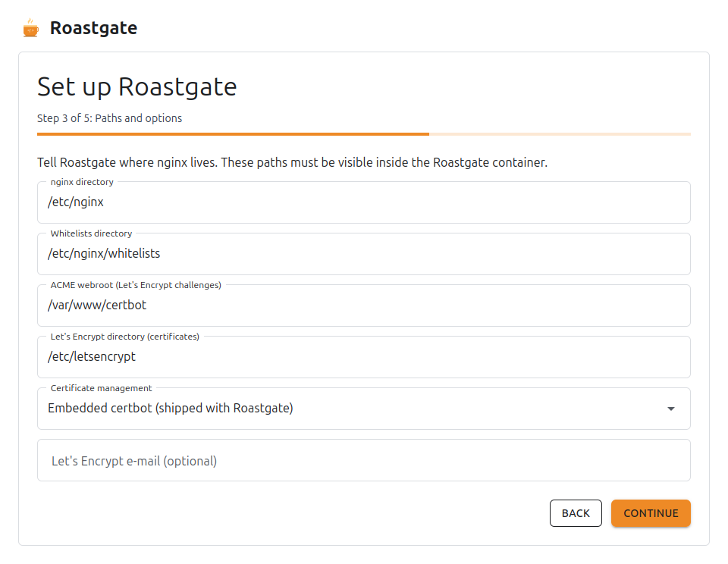Screen dimensions: 728x564
Task: Expand Certificate management via the arrow icon
Action: click(x=671, y=409)
